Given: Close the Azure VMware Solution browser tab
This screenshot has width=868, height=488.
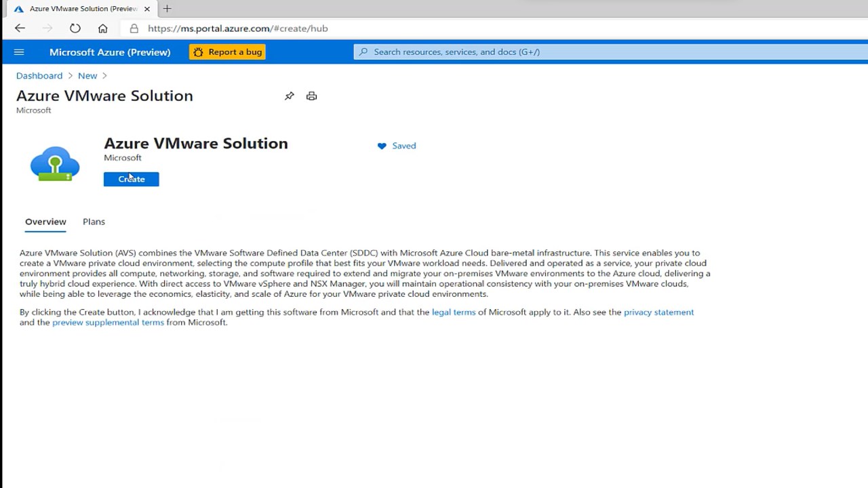Looking at the screenshot, I should point(147,9).
